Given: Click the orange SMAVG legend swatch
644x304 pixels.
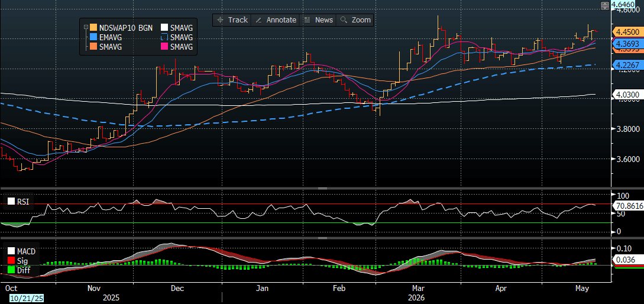Looking at the screenshot, I should (x=93, y=47).
